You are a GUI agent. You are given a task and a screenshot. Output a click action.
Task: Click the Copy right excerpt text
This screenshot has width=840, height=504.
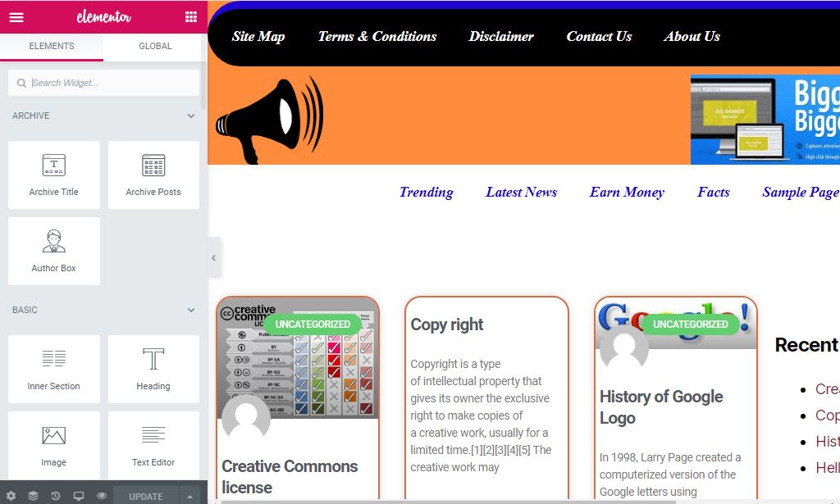click(480, 415)
